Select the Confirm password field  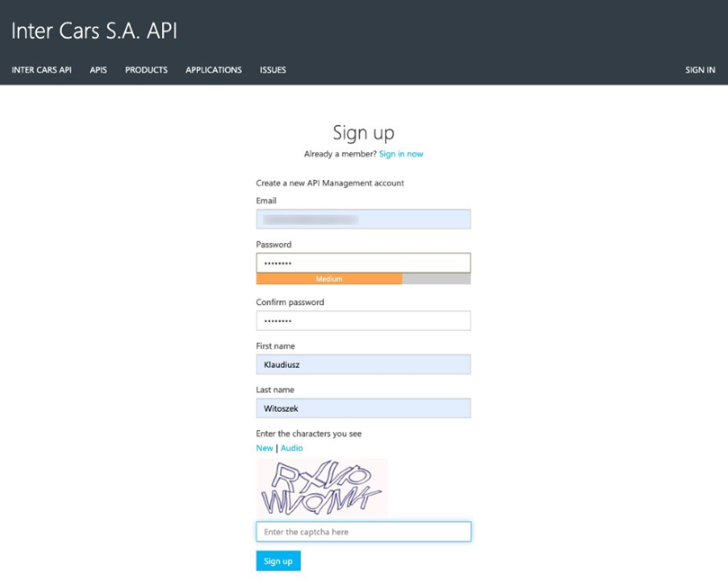point(363,321)
